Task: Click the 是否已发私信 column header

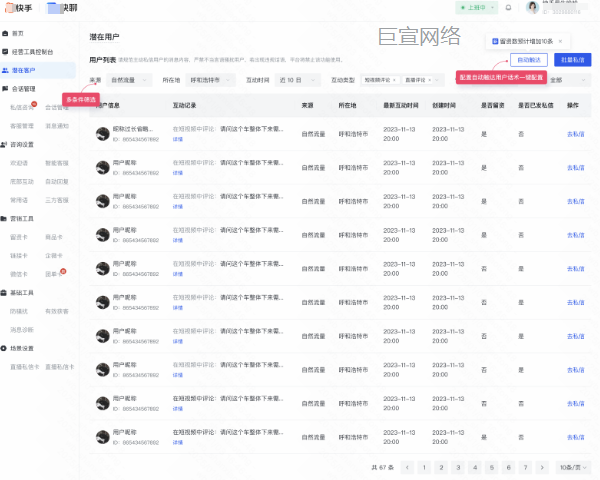Action: coord(536,105)
